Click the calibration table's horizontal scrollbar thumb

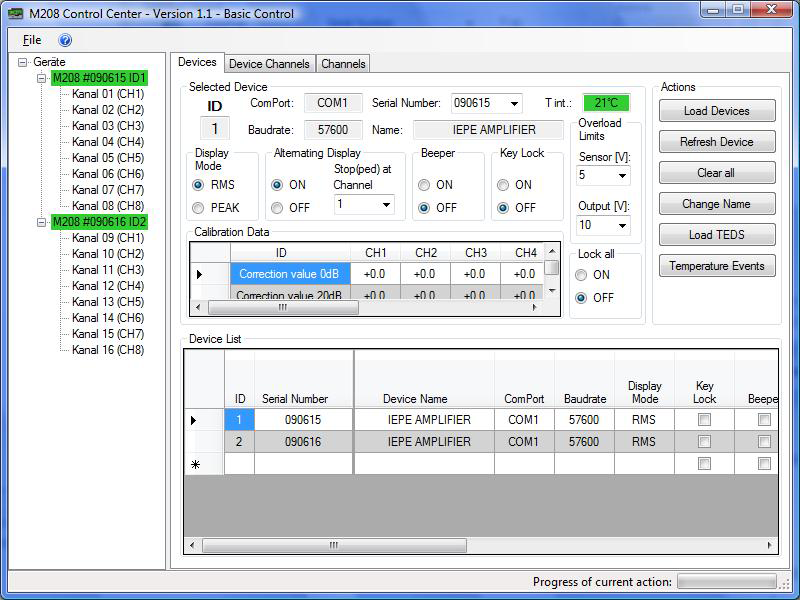283,308
